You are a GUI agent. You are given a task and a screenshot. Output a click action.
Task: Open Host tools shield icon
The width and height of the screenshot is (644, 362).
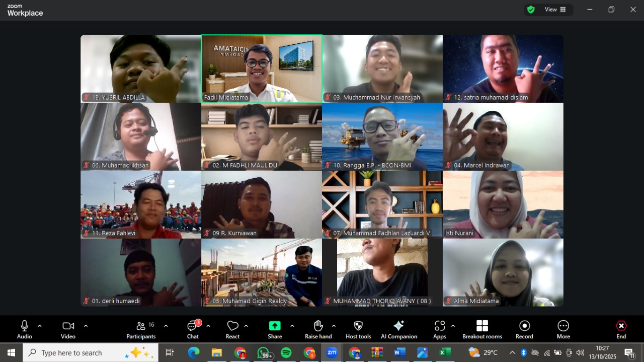tap(358, 329)
